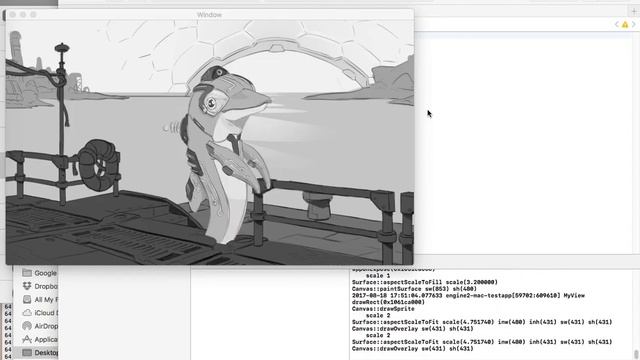Image resolution: width=640 pixels, height=360 pixels.
Task: Select console line "drawRect(0x1061ca000)"
Action: [x=388, y=302]
